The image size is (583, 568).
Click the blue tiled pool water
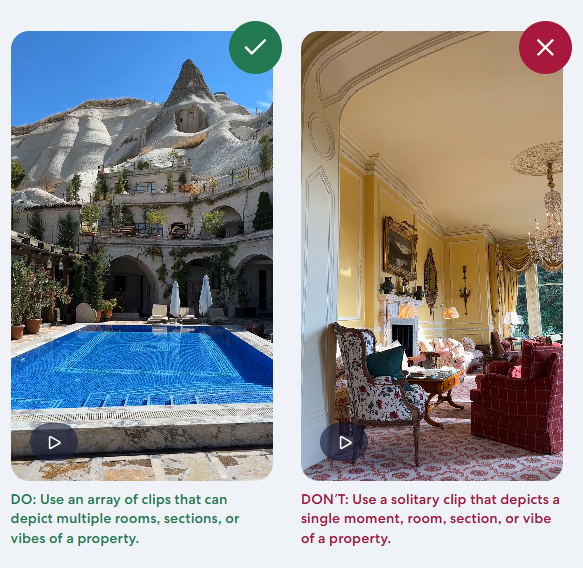141,366
